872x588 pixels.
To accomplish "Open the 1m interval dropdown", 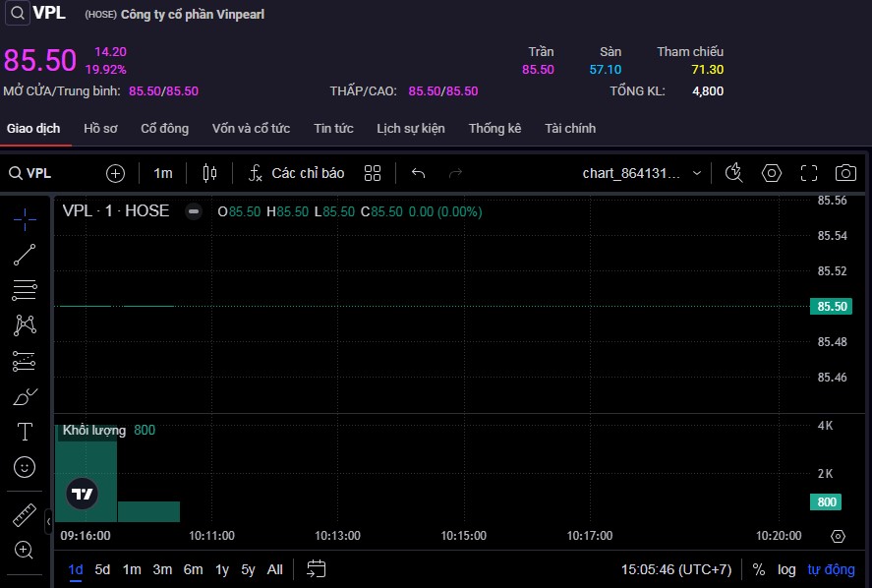I will [162, 173].
